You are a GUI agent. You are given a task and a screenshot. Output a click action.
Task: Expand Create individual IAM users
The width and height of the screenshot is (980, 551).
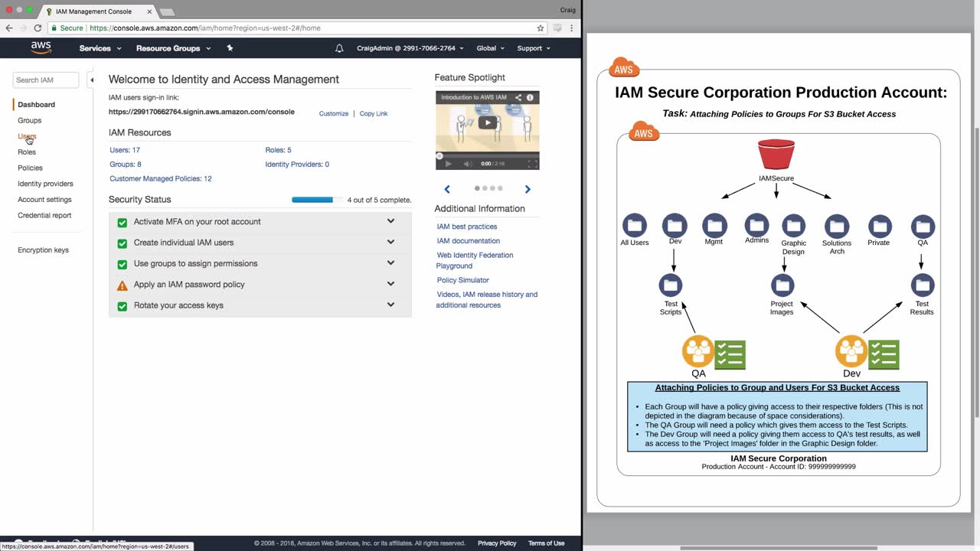click(390, 242)
